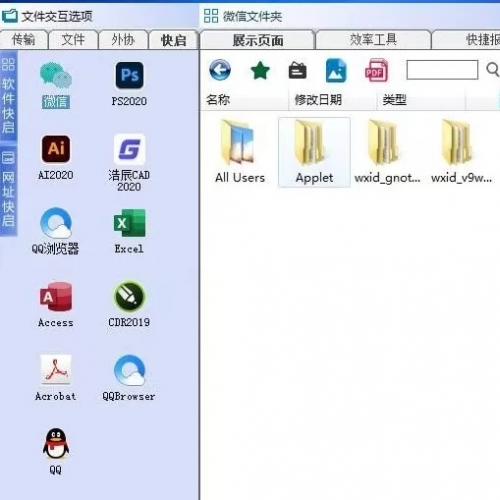Click the 文件交互选项 folder icon in header
This screenshot has width=500, height=500.
[x=9, y=16]
